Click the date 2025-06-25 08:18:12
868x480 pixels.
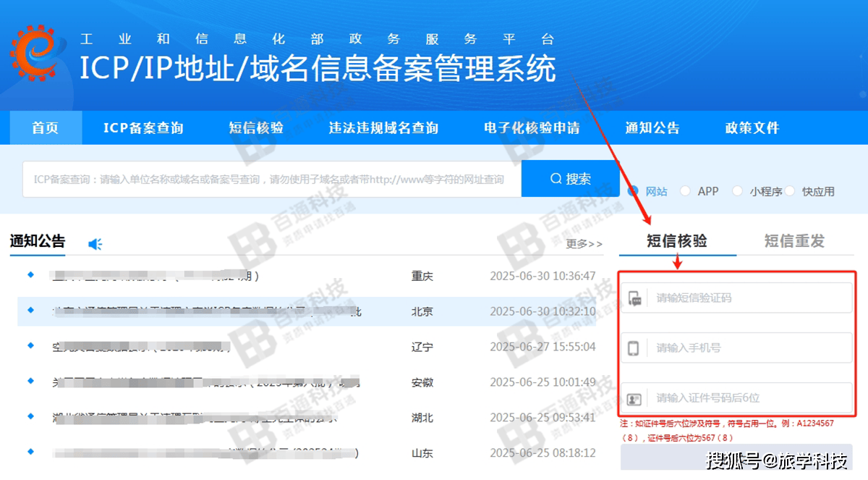click(x=542, y=453)
